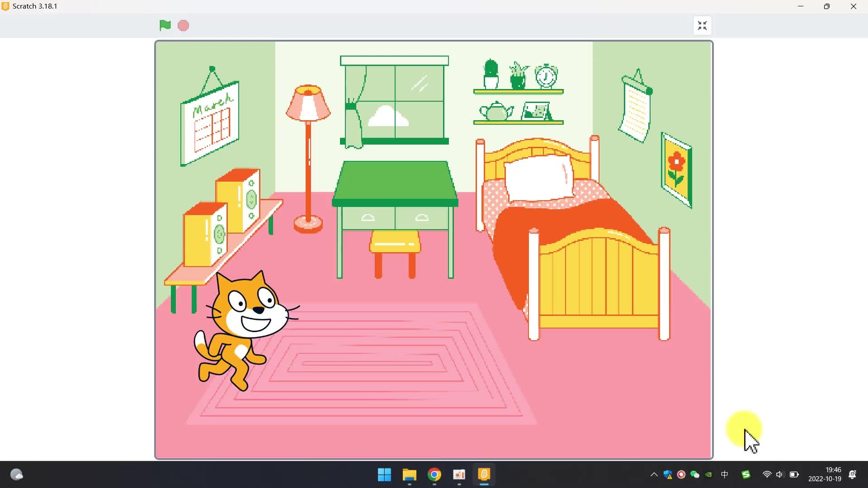The image size is (868, 488).
Task: Open the Wi-Fi network settings icon
Action: [767, 474]
